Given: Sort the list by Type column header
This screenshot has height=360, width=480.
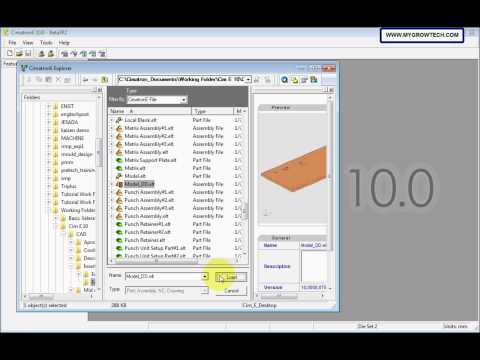Looking at the screenshot, I should tap(212, 111).
